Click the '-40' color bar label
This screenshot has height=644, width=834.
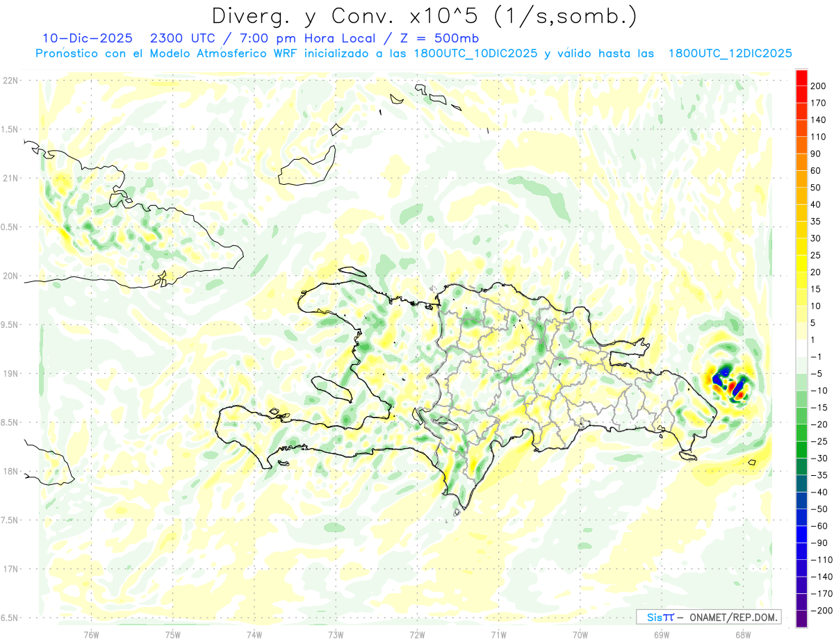click(819, 493)
